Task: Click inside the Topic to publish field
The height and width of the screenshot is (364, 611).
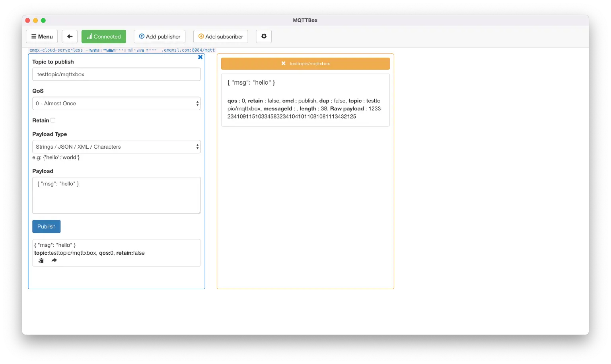Action: point(117,74)
